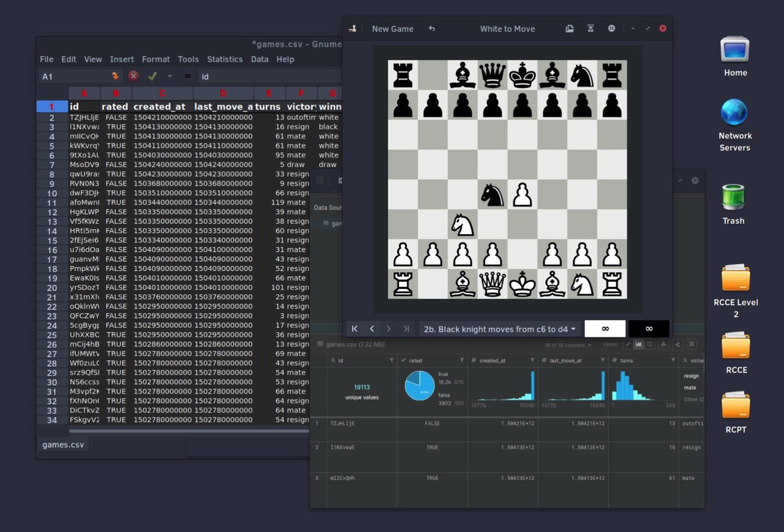Viewport: 784px width, 532px height.
Task: Cancel the cell edit with red X
Action: [x=133, y=76]
